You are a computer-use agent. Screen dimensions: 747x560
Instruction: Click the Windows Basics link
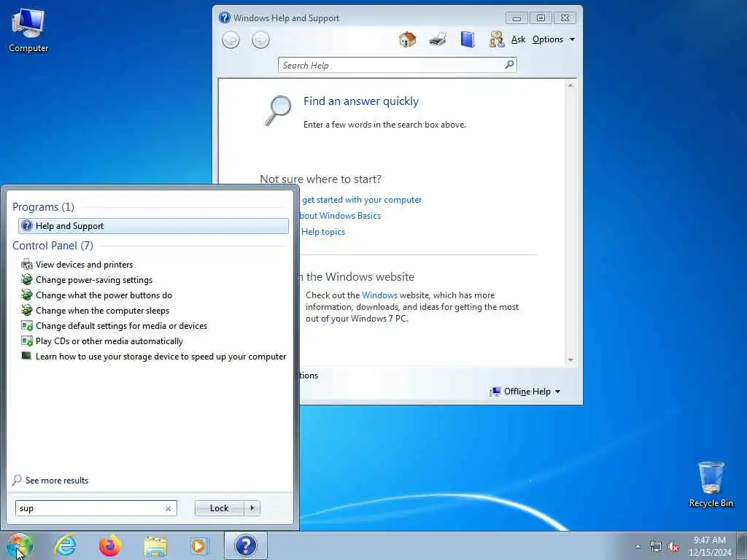(340, 216)
